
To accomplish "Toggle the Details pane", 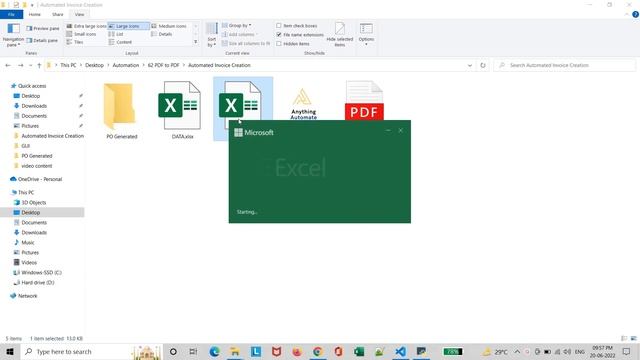I will click(42, 40).
